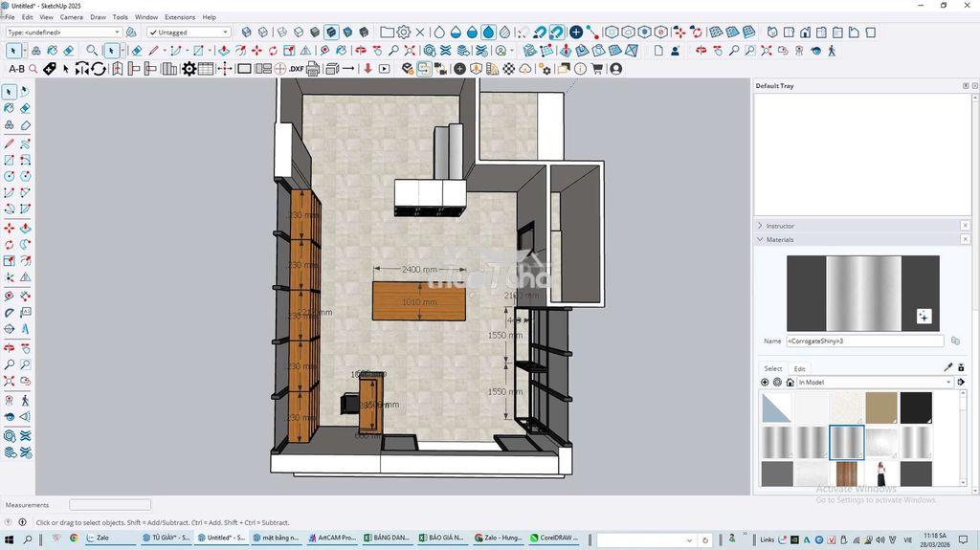Viewport: 980px width, 550px height.
Task: Open the user account profile icon
Action: coord(616,69)
